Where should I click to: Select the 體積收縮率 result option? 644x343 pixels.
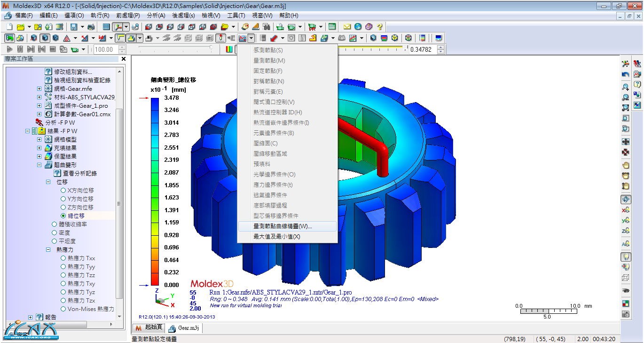point(55,224)
